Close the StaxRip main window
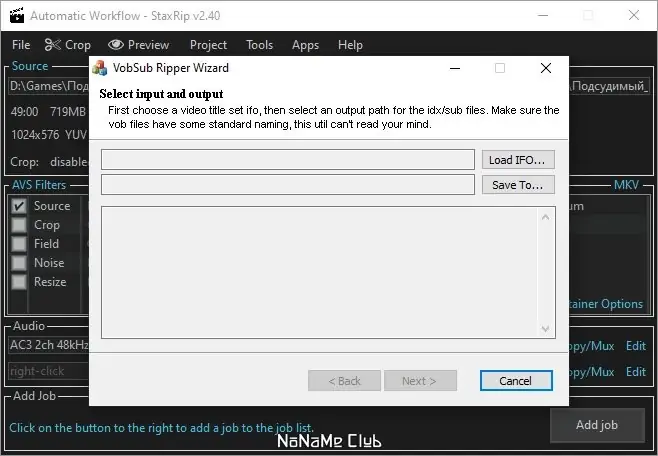 tap(634, 16)
